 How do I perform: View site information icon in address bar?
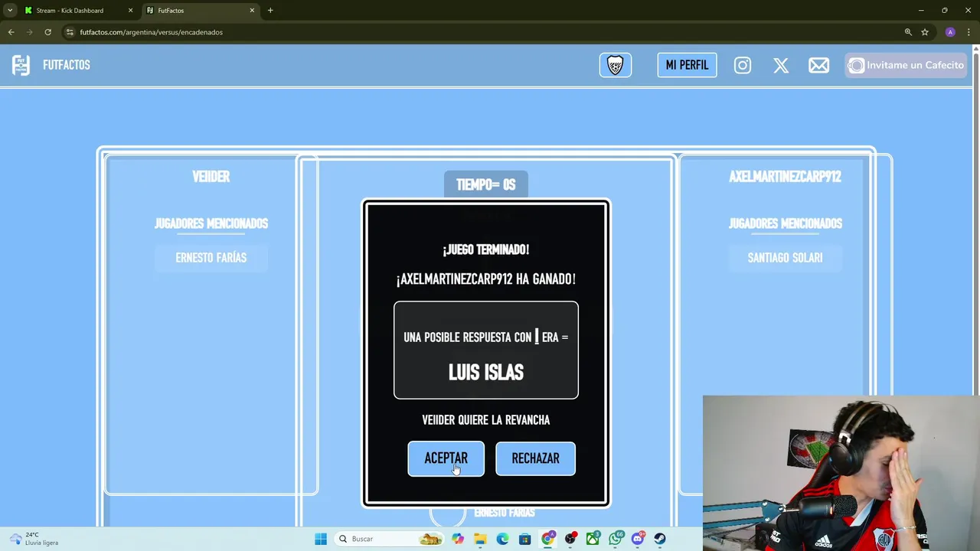(70, 32)
